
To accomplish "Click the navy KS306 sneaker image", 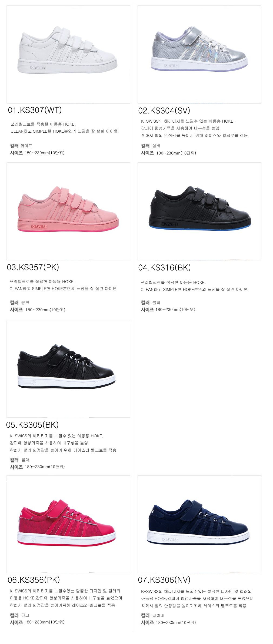I will [x=199, y=524].
